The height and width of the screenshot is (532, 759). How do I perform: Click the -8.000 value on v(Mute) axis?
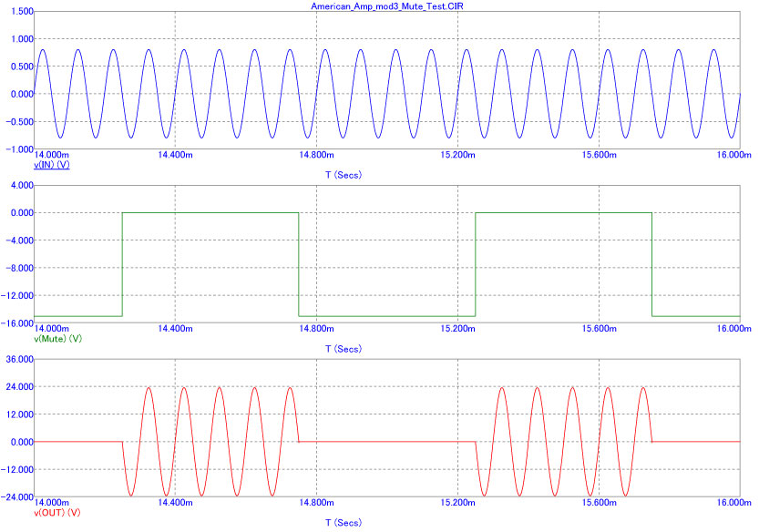pyautogui.click(x=19, y=268)
